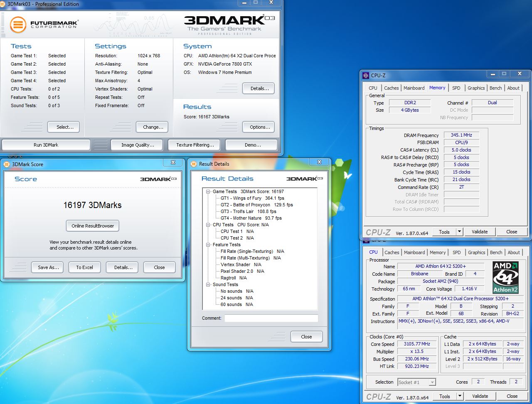Click Close button in Result Details
This screenshot has width=532, height=404.
click(306, 337)
